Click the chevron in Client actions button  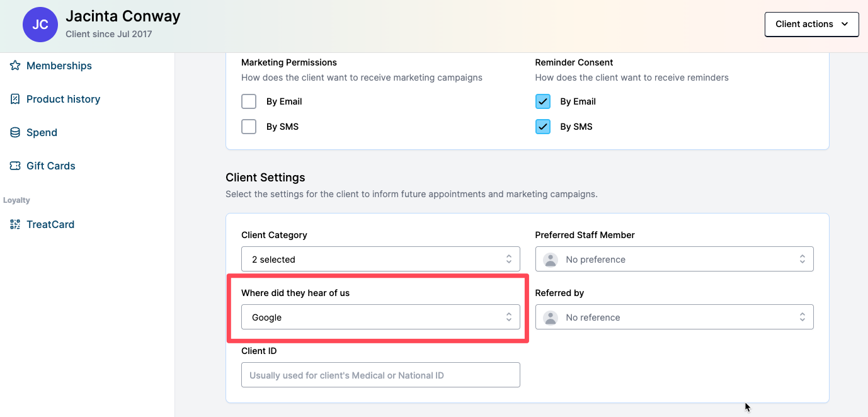(x=845, y=24)
